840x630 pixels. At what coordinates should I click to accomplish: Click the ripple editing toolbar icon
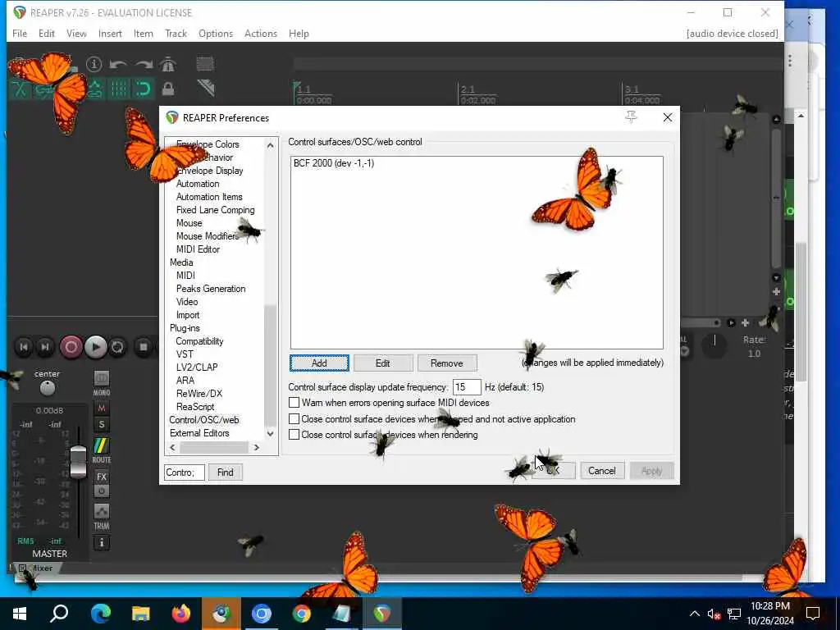(x=205, y=88)
